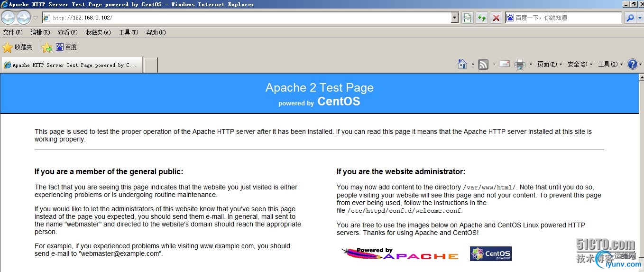Click the Baidu paw icon in search box
Viewport: 644px width, 272px height.
point(510,18)
